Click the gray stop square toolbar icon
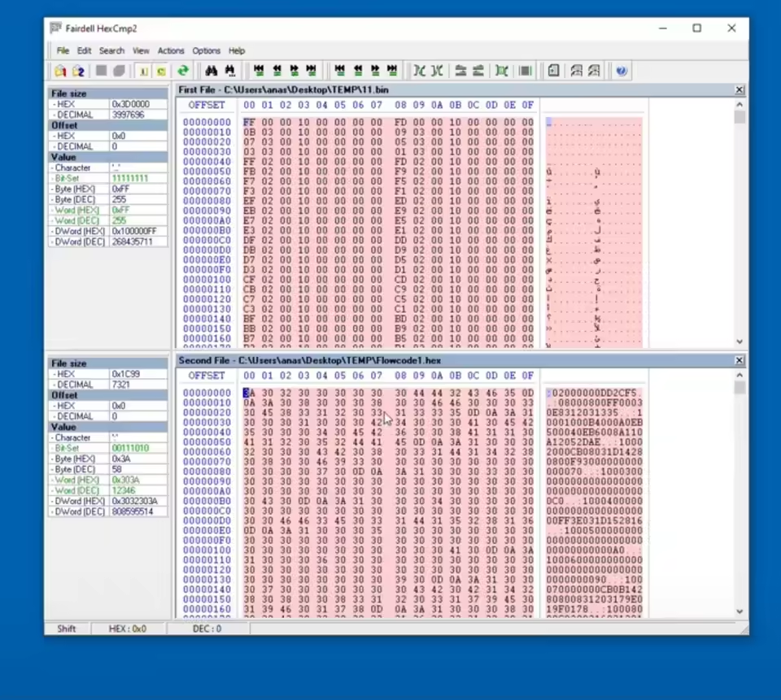Screen dimensions: 781x700 point(101,72)
